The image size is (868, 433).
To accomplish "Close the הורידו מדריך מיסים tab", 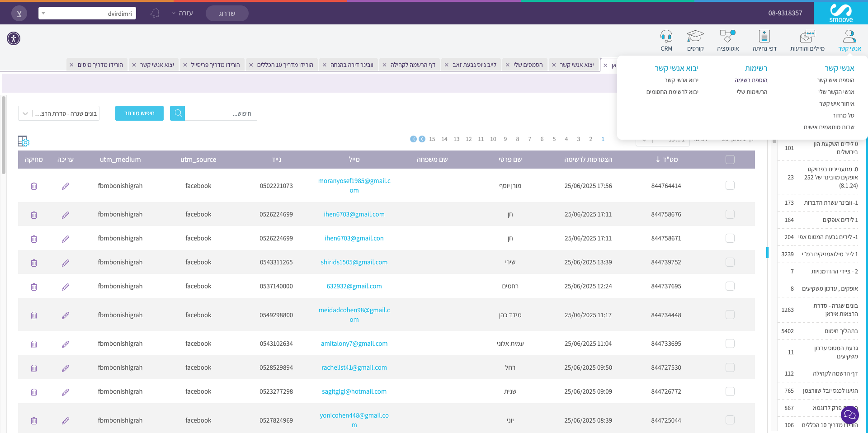I will [71, 65].
